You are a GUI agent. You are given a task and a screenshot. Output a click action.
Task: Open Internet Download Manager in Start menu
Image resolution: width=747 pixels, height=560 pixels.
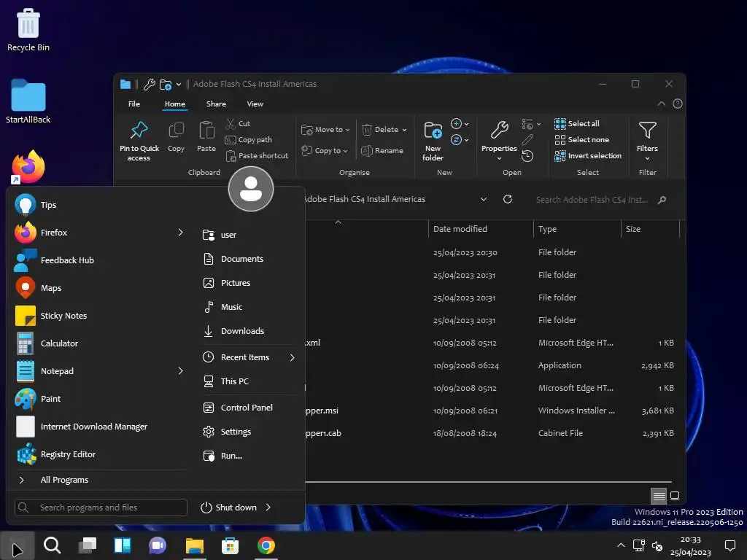click(98, 427)
